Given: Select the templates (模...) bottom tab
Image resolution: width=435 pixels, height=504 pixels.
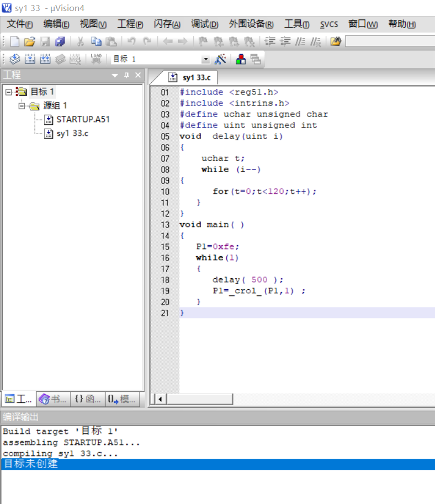Looking at the screenshot, I should pyautogui.click(x=123, y=399).
